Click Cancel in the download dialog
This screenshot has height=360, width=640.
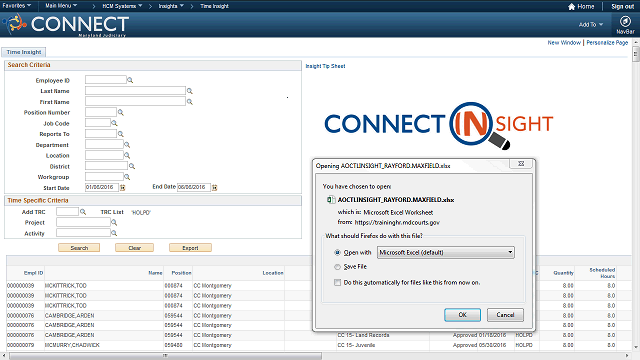click(x=505, y=315)
